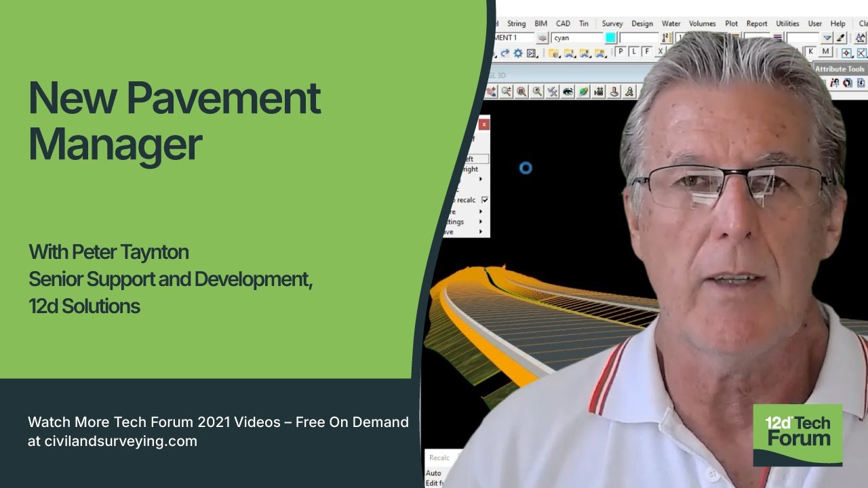Close the small panel with red X
The height and width of the screenshot is (488, 868).
coord(484,125)
